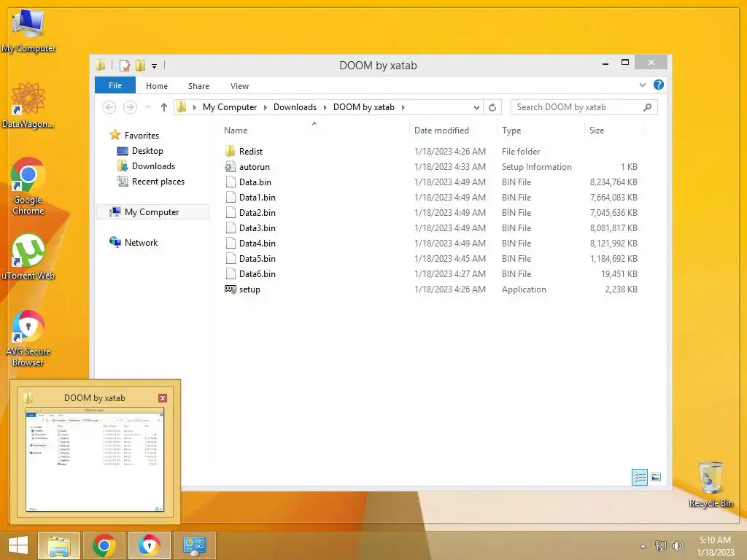Open Explorer Help question mark icon
Screen dimensions: 747x560
(x=659, y=85)
